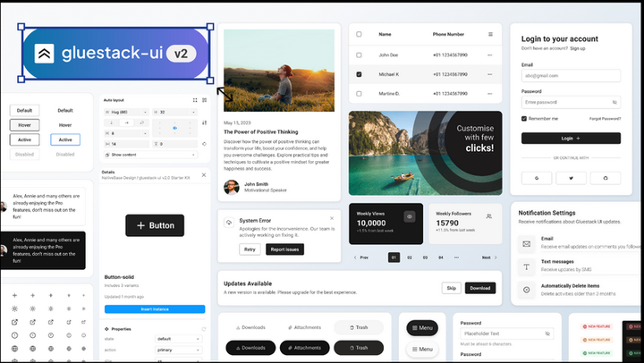Click the largest sun icon in the icon grid
Image resolution: width=644 pixels, height=363 pixels.
tap(15, 308)
